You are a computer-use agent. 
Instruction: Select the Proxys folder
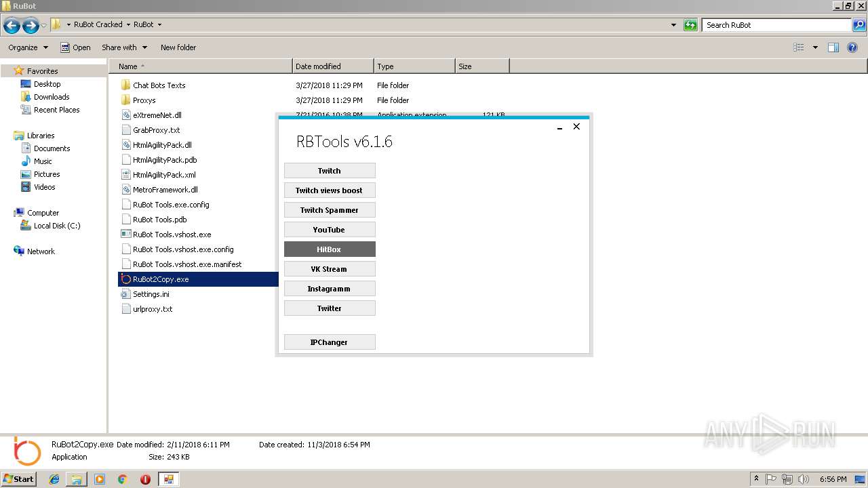pyautogui.click(x=144, y=100)
